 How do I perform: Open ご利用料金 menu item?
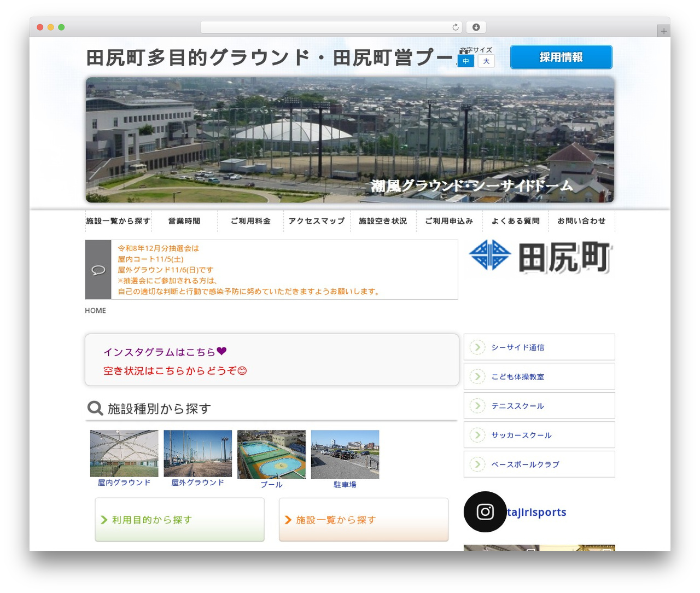250,221
